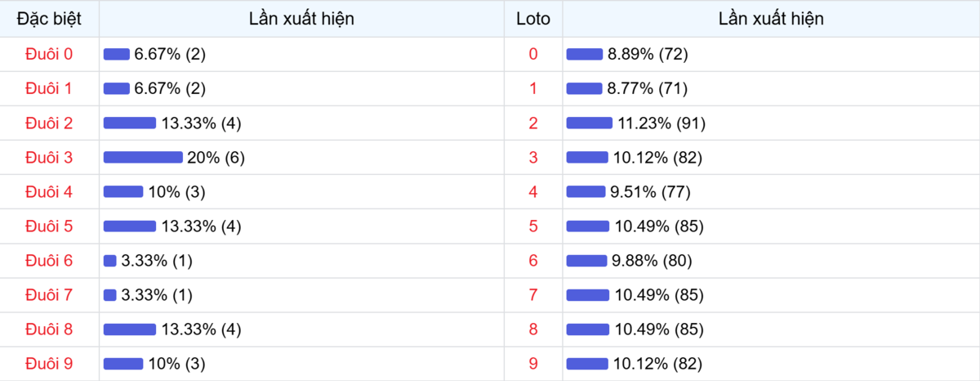Screen dimensions: 980x381
Task: Click the 8.89% bar for Loto 0
Action: pos(584,55)
